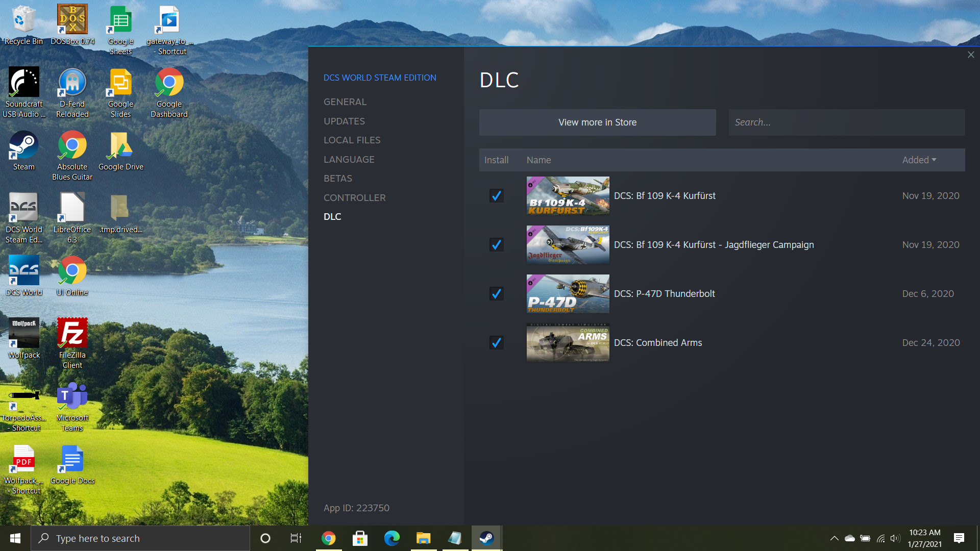Open Microsoft Edge from the taskbar
The image size is (980, 551).
coord(392,538)
